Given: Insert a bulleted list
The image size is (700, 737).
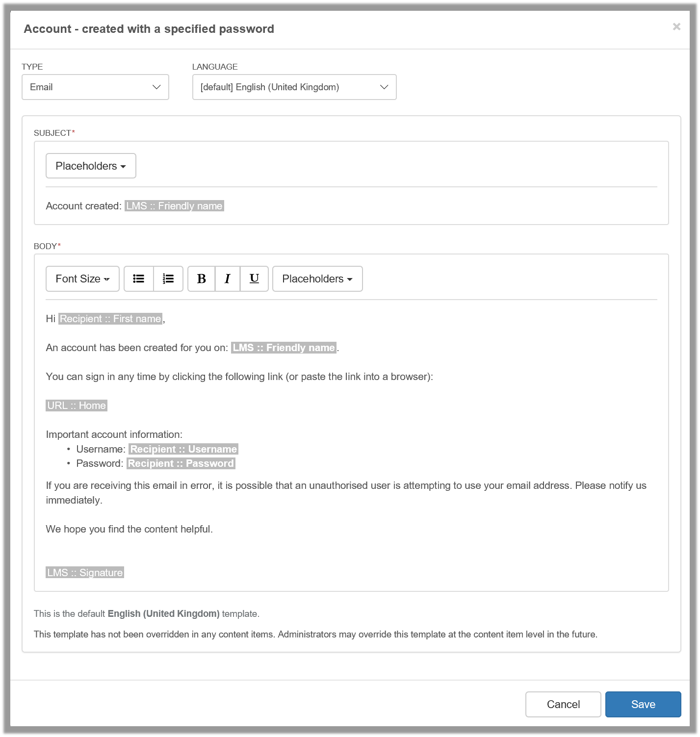Looking at the screenshot, I should [138, 279].
